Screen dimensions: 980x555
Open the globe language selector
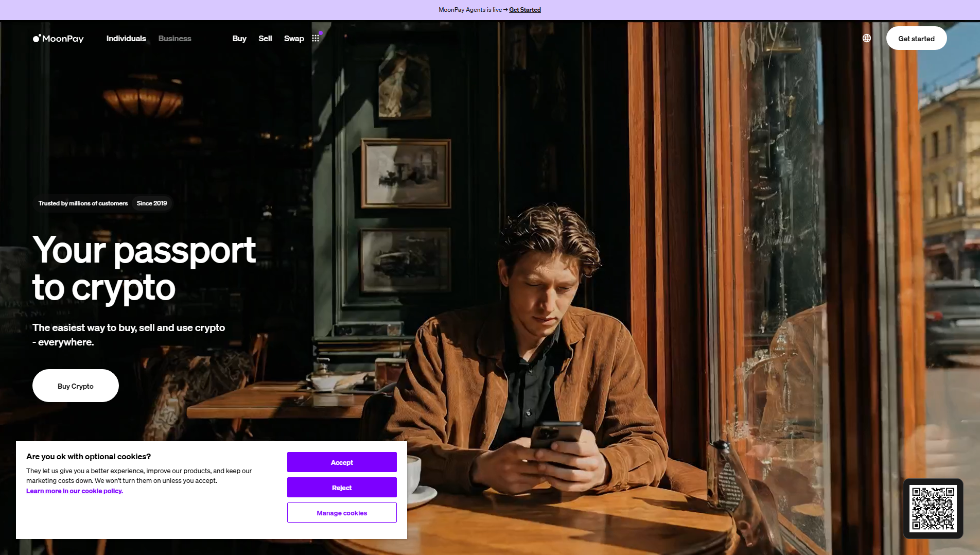(x=867, y=38)
